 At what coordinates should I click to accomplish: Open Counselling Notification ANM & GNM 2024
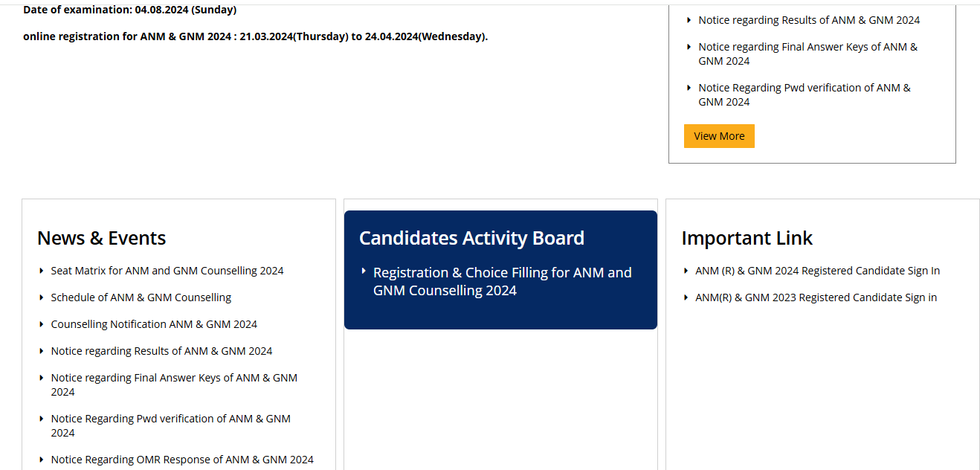pyautogui.click(x=154, y=323)
